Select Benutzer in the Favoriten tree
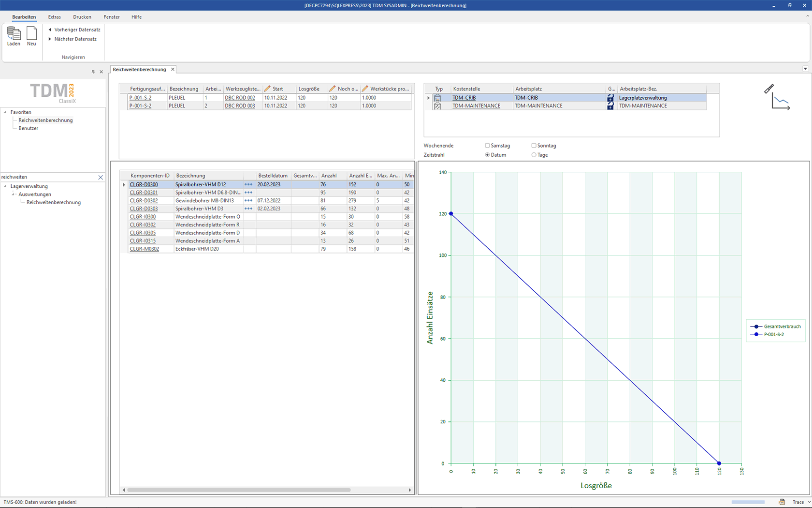Screen dimensions: 812x508 click(x=28, y=128)
